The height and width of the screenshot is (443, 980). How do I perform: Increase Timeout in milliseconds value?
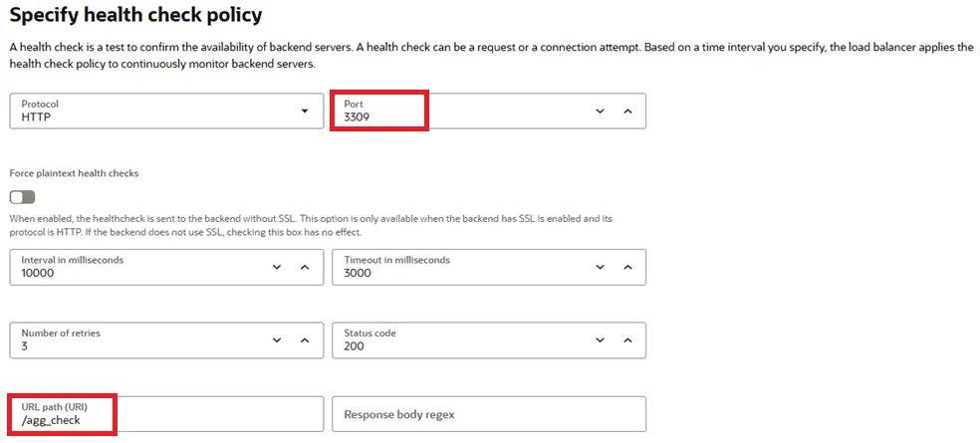pos(627,267)
